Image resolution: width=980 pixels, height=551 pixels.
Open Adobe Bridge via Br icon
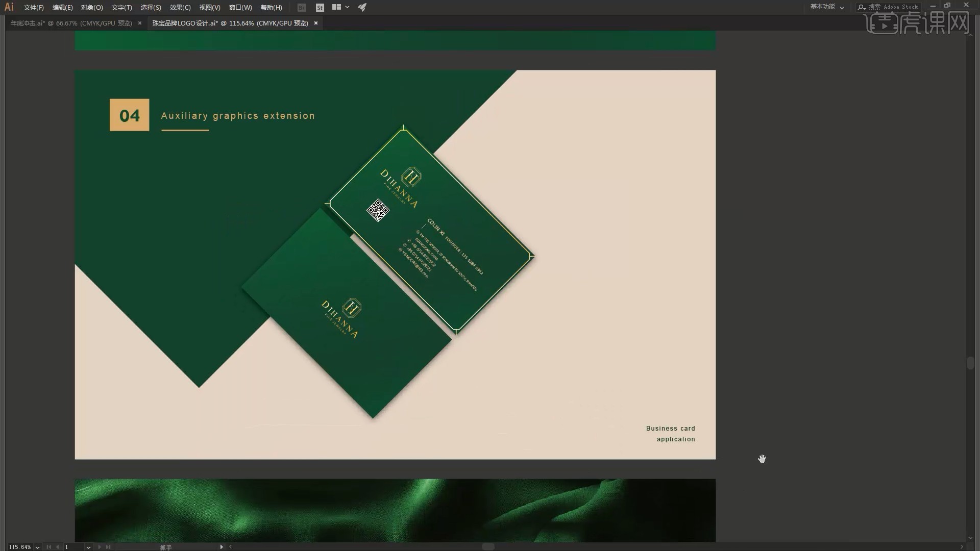coord(302,8)
